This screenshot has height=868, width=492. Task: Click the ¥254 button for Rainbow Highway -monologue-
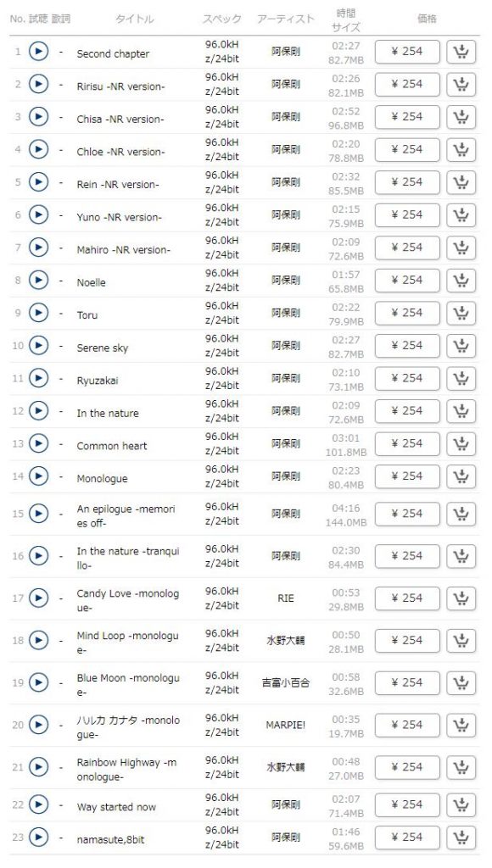(x=407, y=767)
